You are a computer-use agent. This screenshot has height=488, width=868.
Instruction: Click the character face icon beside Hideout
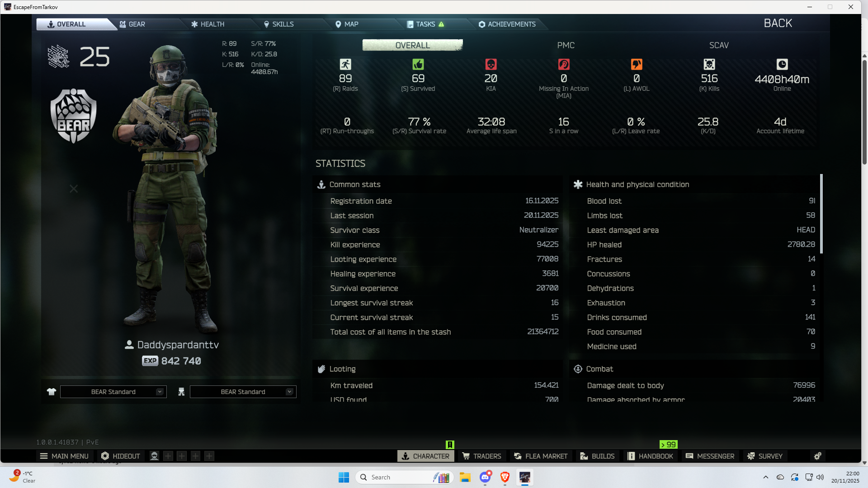(x=154, y=456)
